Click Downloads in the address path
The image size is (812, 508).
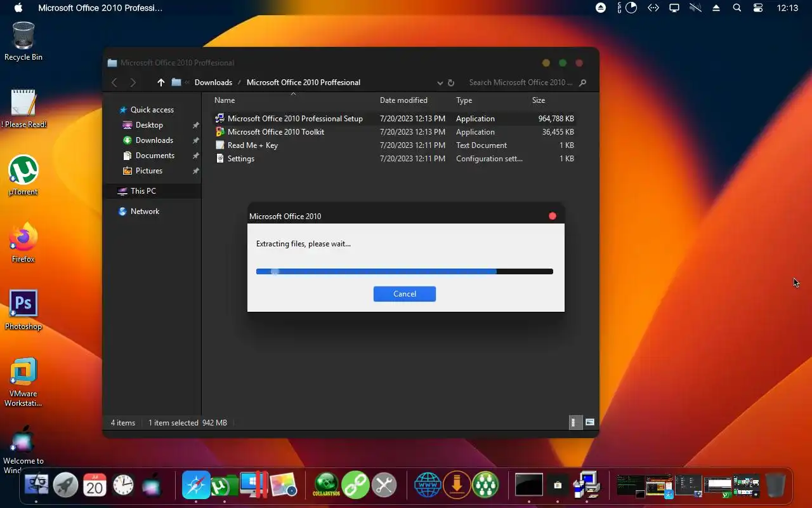[x=213, y=83]
